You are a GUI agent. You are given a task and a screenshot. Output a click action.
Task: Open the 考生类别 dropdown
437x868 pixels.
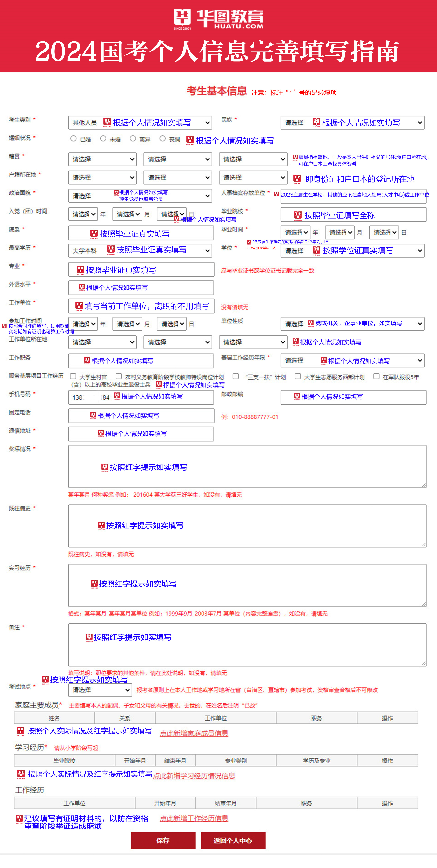click(140, 123)
